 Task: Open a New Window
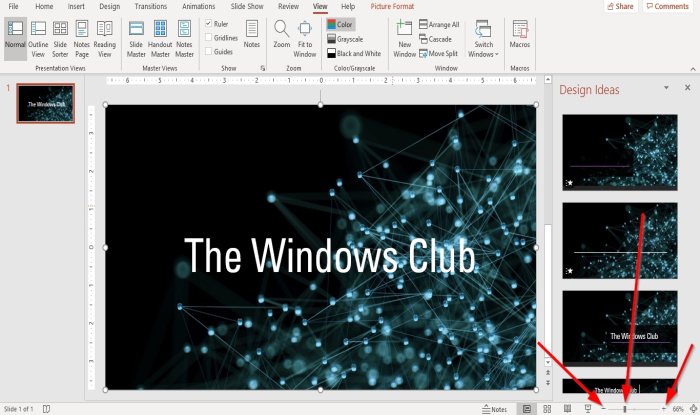404,39
